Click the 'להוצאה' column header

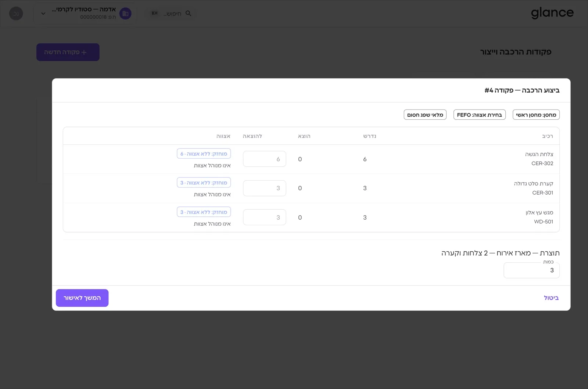coord(252,136)
